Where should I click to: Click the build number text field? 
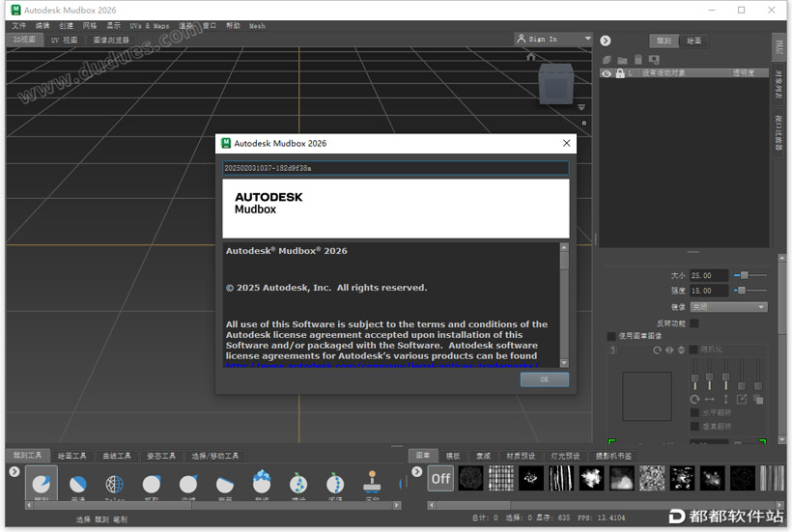point(395,168)
